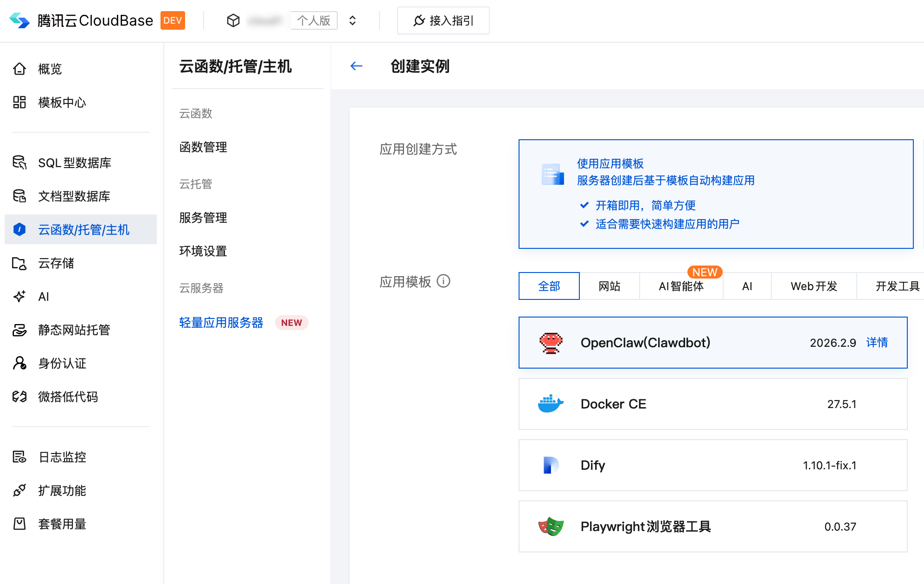Open 详情 link for OpenClaw
924x584 pixels.
pyautogui.click(x=877, y=343)
